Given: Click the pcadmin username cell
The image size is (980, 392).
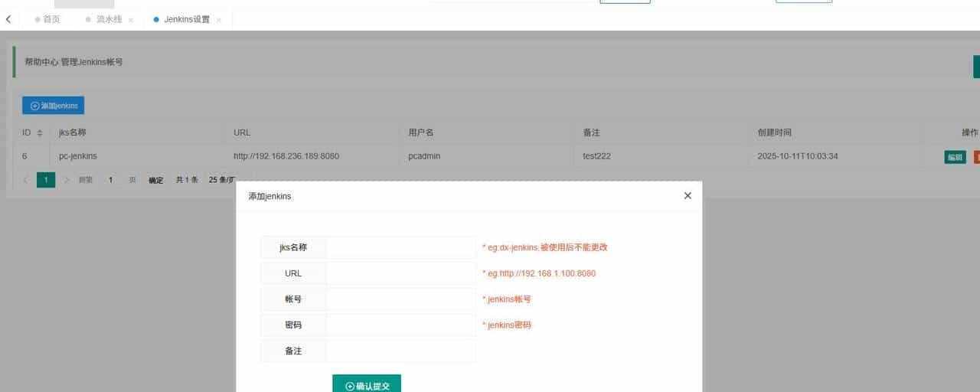Looking at the screenshot, I should [487, 156].
